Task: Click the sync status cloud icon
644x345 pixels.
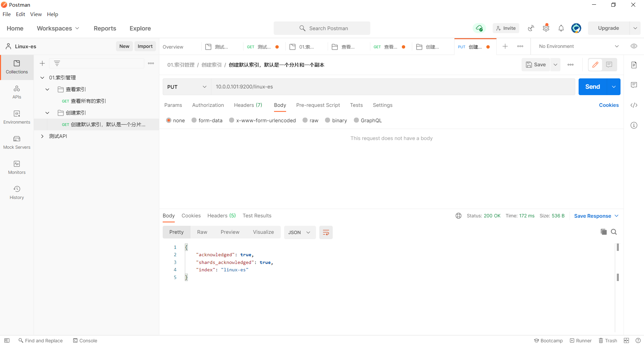Action: pos(479,28)
